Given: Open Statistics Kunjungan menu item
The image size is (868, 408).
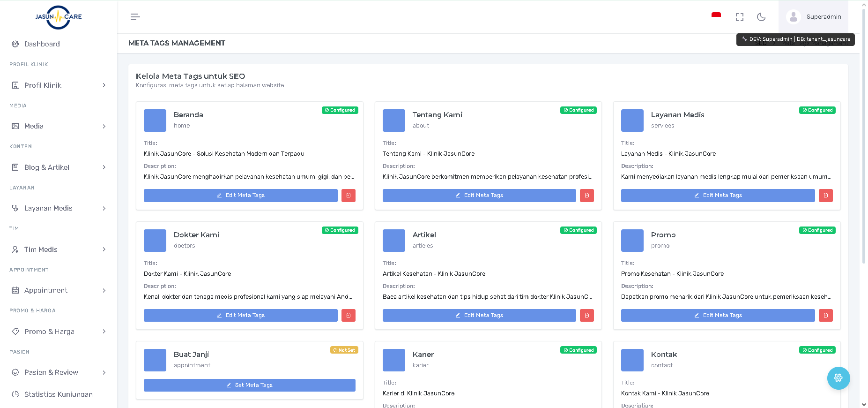Looking at the screenshot, I should (x=58, y=394).
